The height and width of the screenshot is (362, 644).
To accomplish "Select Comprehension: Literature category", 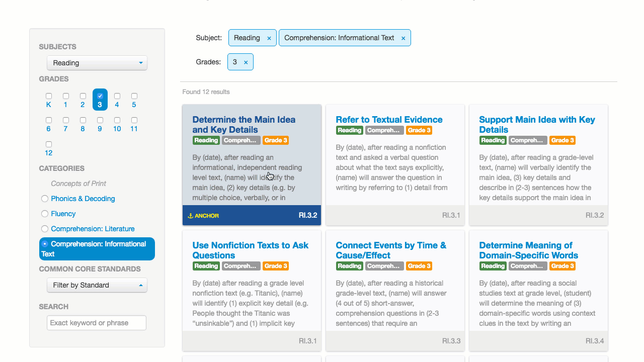I will click(45, 229).
